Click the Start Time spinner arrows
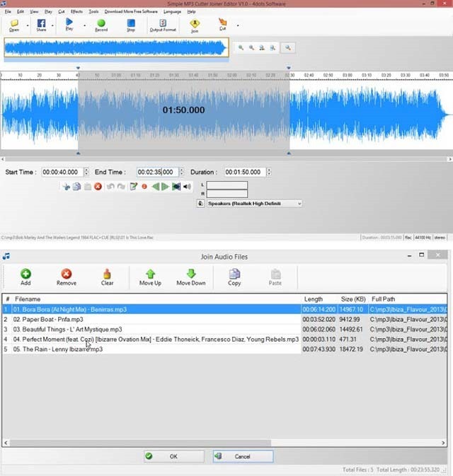Image resolution: width=453 pixels, height=476 pixels. 86,172
